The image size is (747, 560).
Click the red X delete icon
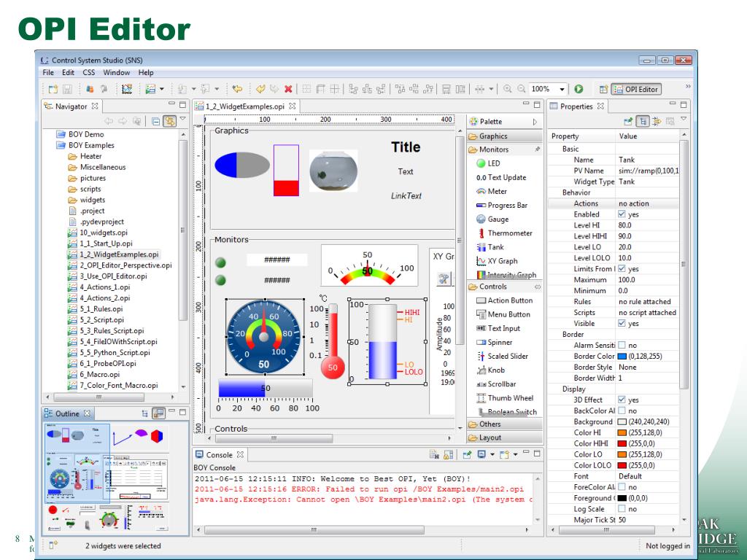288,89
